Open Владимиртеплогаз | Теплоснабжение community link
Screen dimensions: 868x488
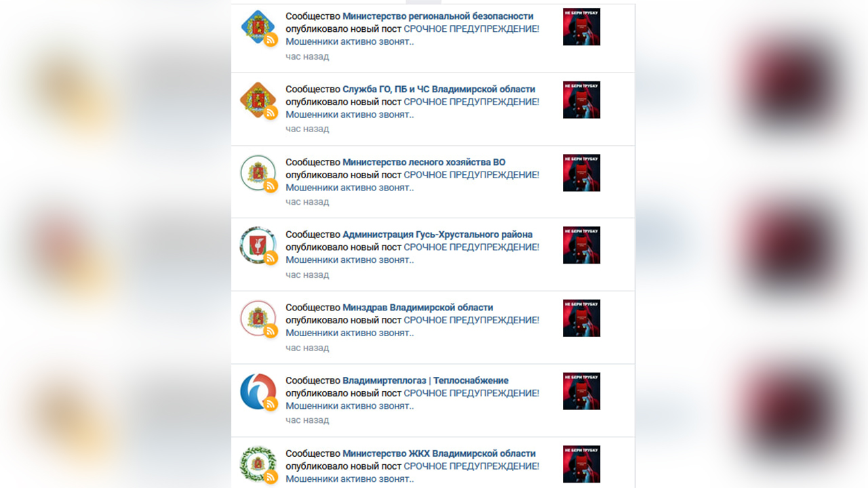click(x=425, y=381)
